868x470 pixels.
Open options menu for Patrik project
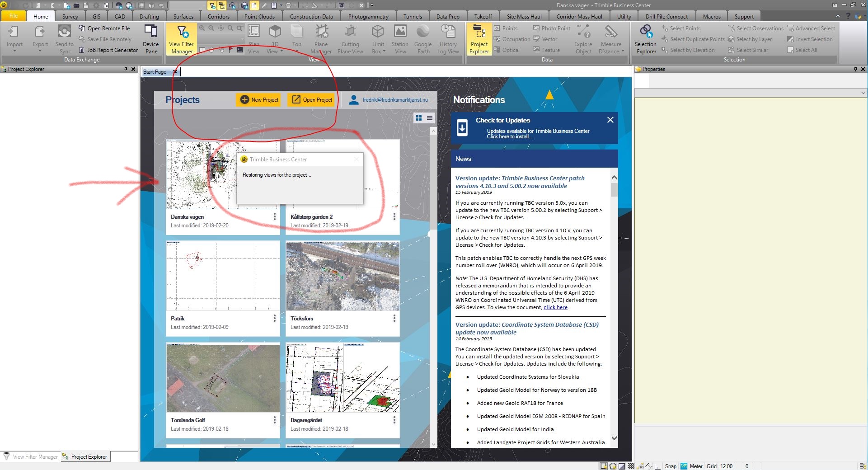click(274, 319)
